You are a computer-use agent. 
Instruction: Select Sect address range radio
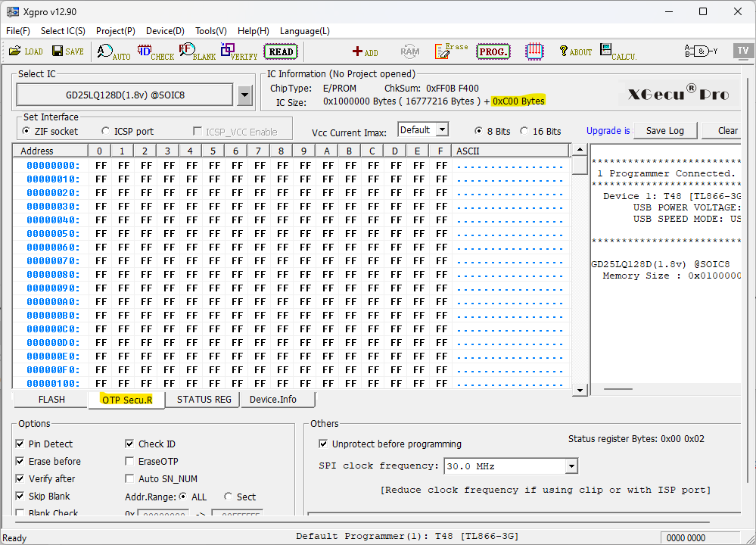point(229,497)
